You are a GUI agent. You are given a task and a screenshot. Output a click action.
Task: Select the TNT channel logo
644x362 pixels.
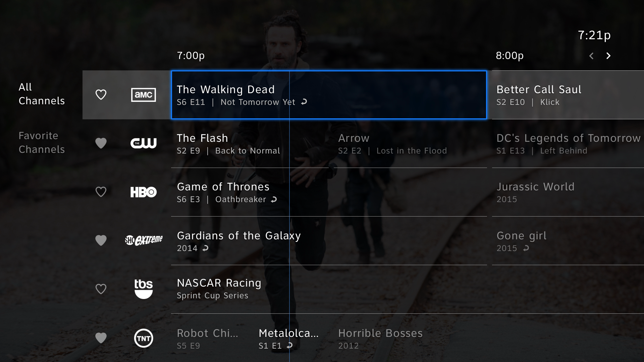pyautogui.click(x=144, y=338)
